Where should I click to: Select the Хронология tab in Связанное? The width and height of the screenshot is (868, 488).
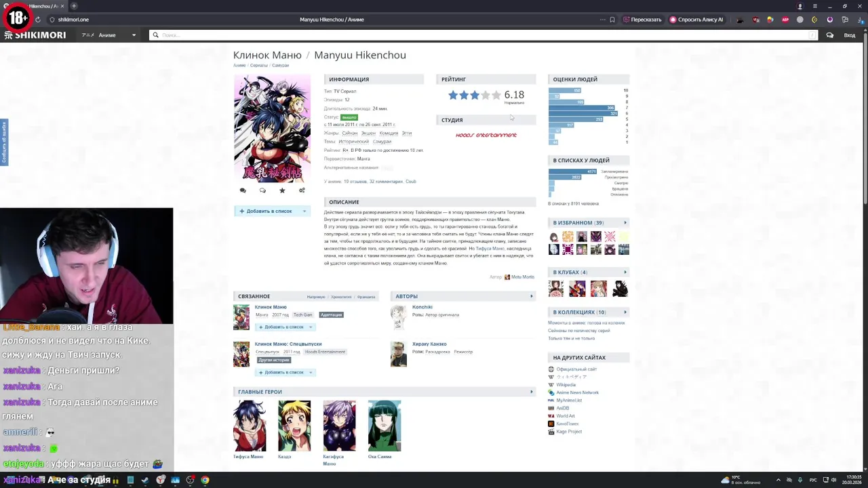click(x=341, y=297)
